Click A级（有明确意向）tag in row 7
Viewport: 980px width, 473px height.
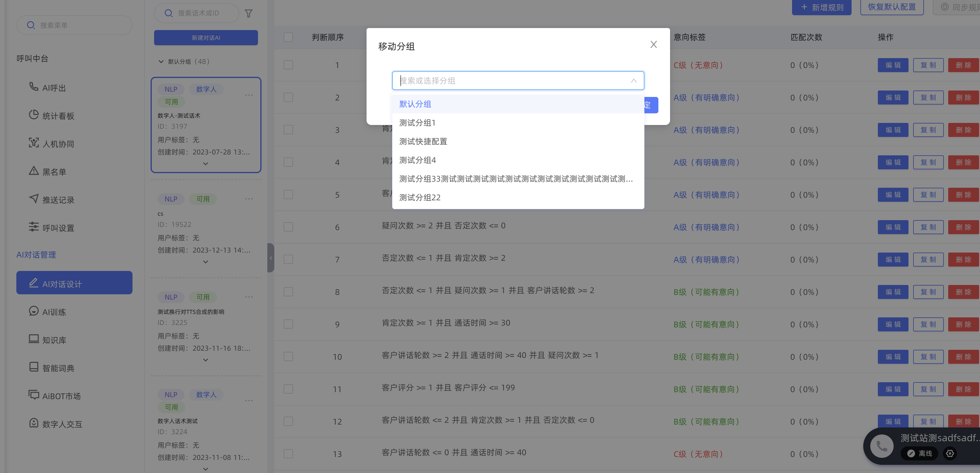pyautogui.click(x=707, y=260)
